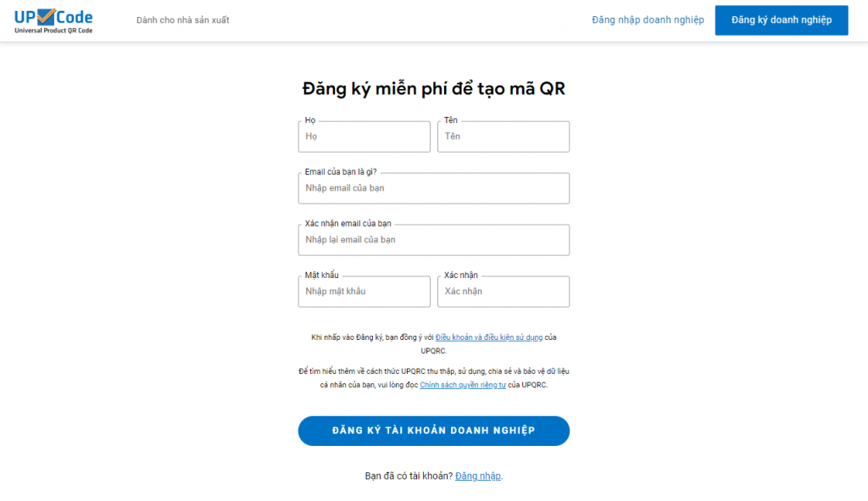The height and width of the screenshot is (501, 868).
Task: Focus the 'Mật khẩu' password field
Action: click(x=364, y=292)
